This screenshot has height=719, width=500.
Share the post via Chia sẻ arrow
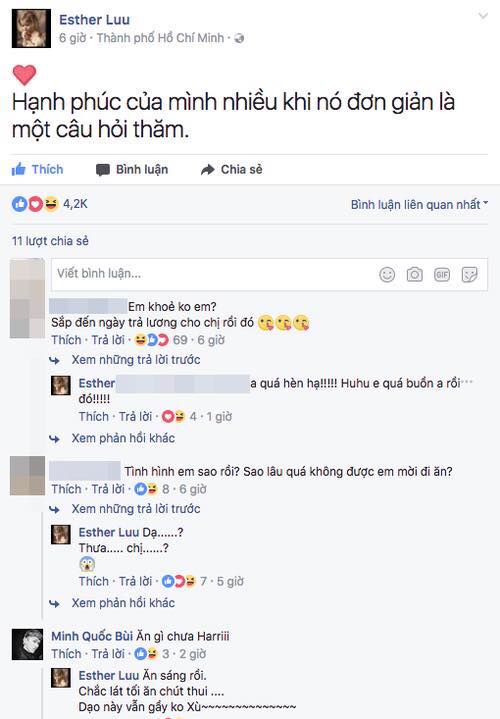(232, 169)
